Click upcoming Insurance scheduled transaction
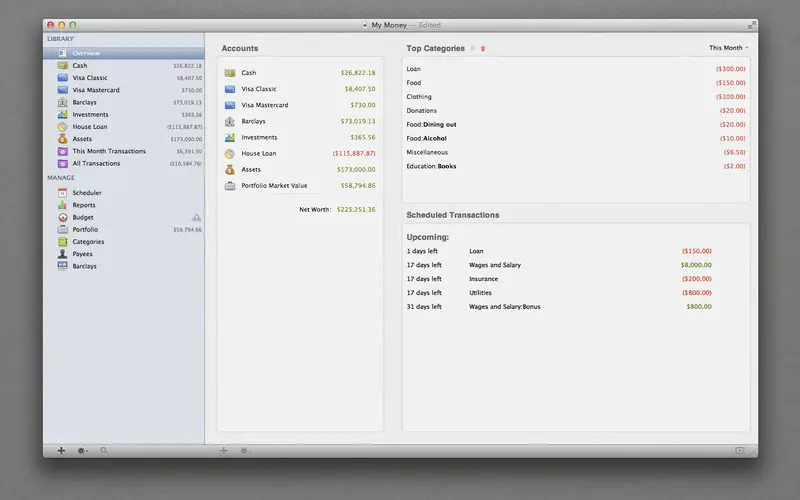 [559, 279]
